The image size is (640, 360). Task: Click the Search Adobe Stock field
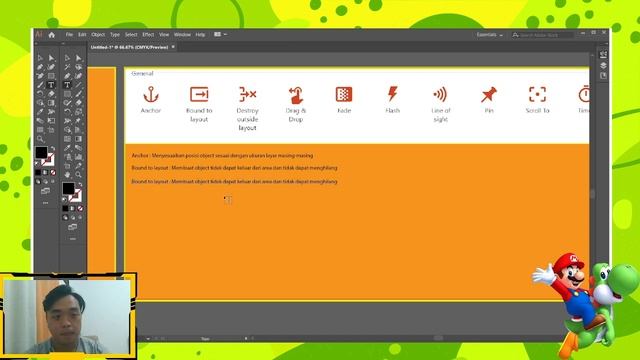coord(543,35)
